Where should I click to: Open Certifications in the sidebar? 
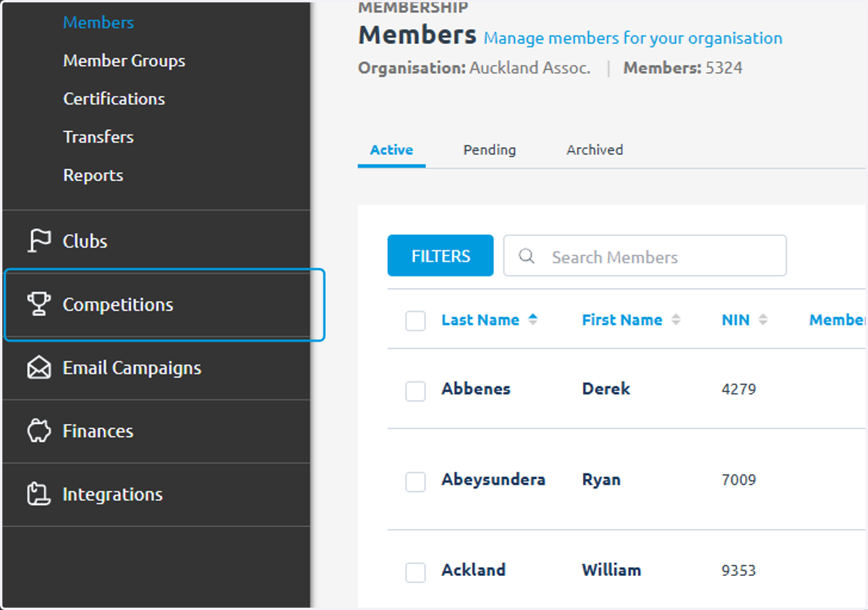pyautogui.click(x=114, y=98)
